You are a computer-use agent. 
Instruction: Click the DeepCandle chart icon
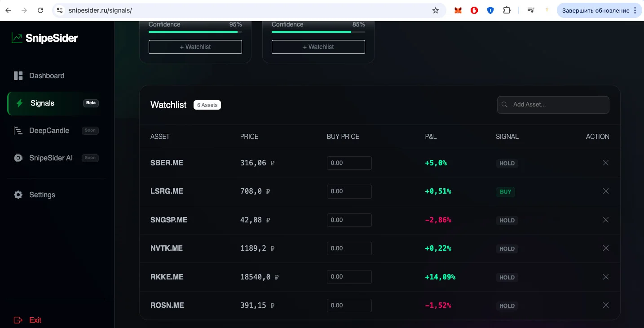pos(18,131)
